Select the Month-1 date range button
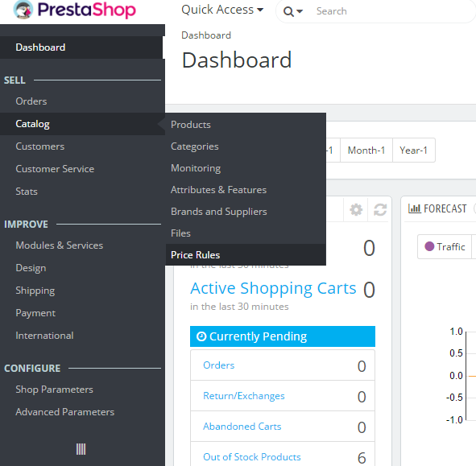Image resolution: width=476 pixels, height=466 pixels. click(366, 151)
